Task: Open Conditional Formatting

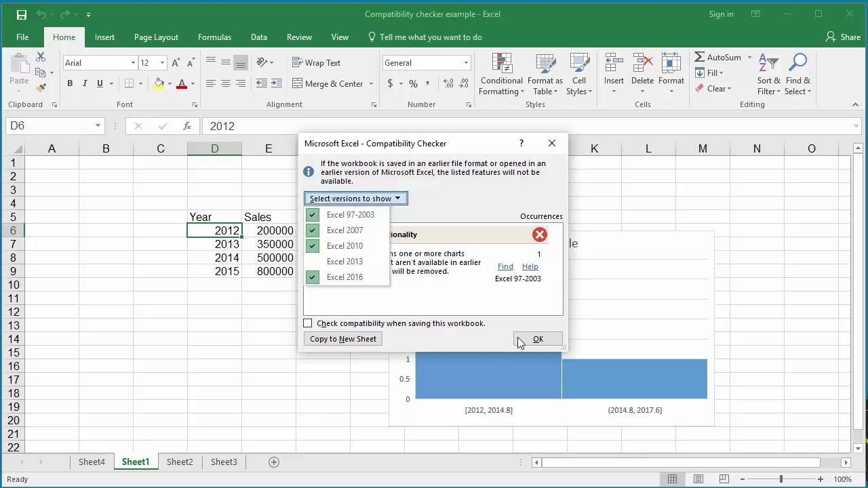Action: pyautogui.click(x=501, y=75)
